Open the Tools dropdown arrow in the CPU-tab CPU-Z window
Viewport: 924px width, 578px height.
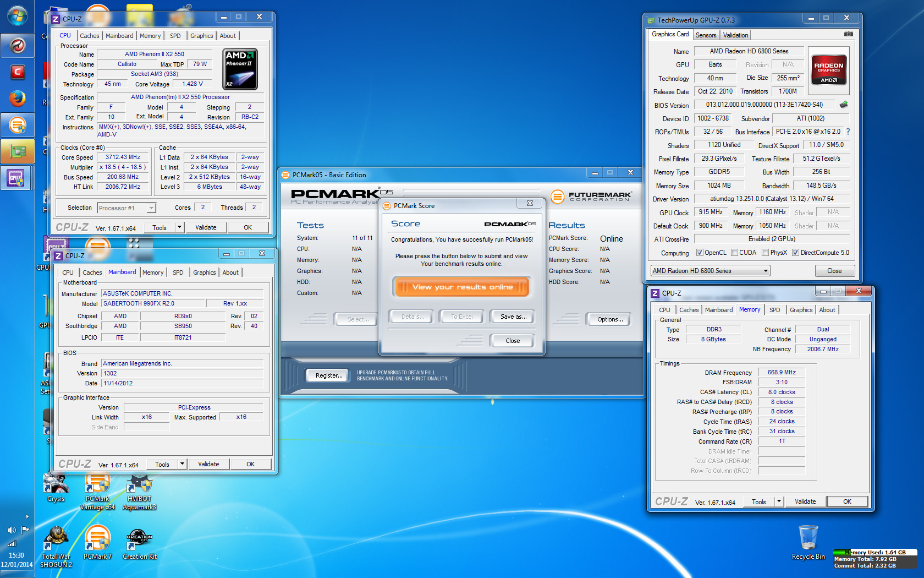pyautogui.click(x=179, y=227)
